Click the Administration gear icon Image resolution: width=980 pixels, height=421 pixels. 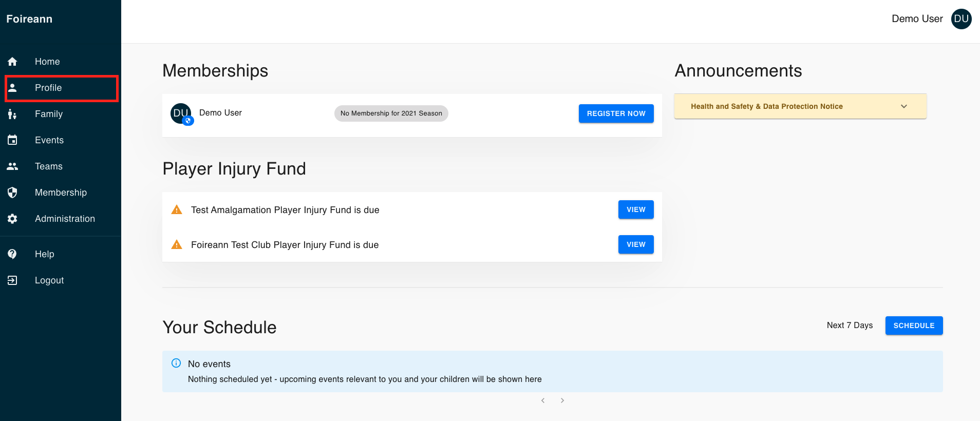pos(12,219)
